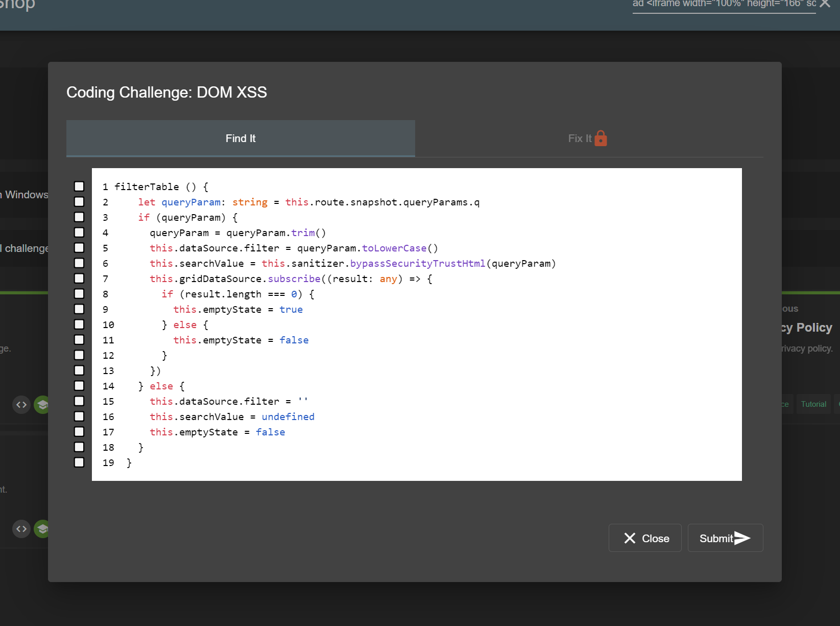Tick the checkbox for line 13
This screenshot has height=626, width=840.
coord(79,370)
